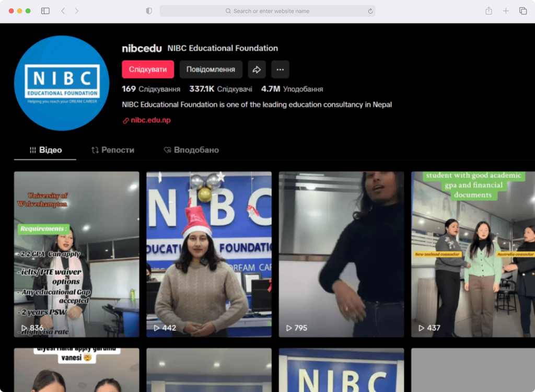The height and width of the screenshot is (392, 535).
Task: Show the tab overview icon
Action: point(522,11)
